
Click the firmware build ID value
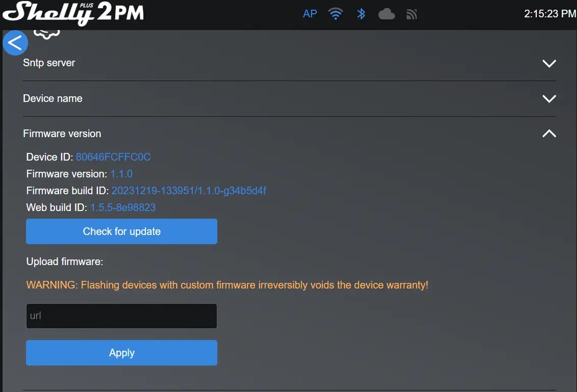point(189,191)
